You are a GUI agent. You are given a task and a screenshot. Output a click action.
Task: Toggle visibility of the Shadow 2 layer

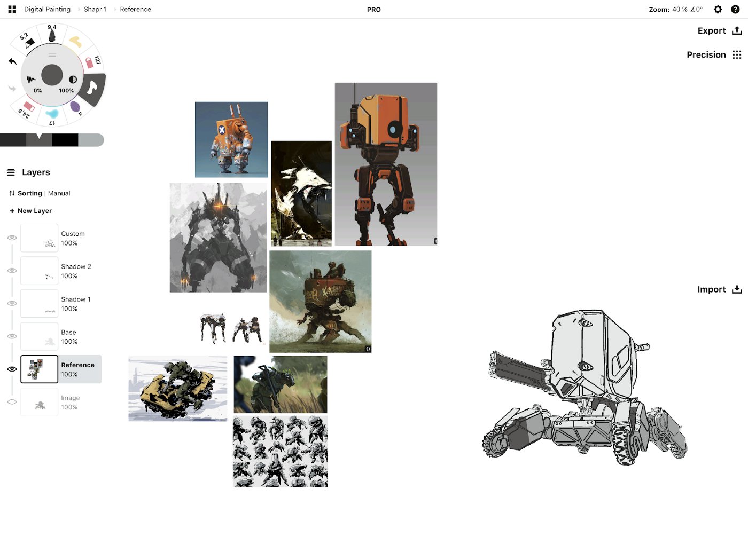tap(12, 271)
